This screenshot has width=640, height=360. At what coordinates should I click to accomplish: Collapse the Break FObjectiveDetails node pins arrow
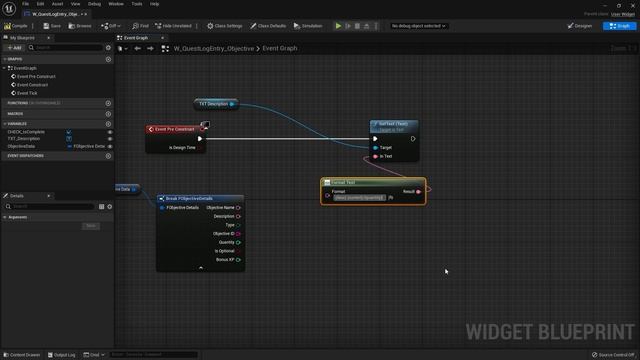pyautogui.click(x=200, y=268)
